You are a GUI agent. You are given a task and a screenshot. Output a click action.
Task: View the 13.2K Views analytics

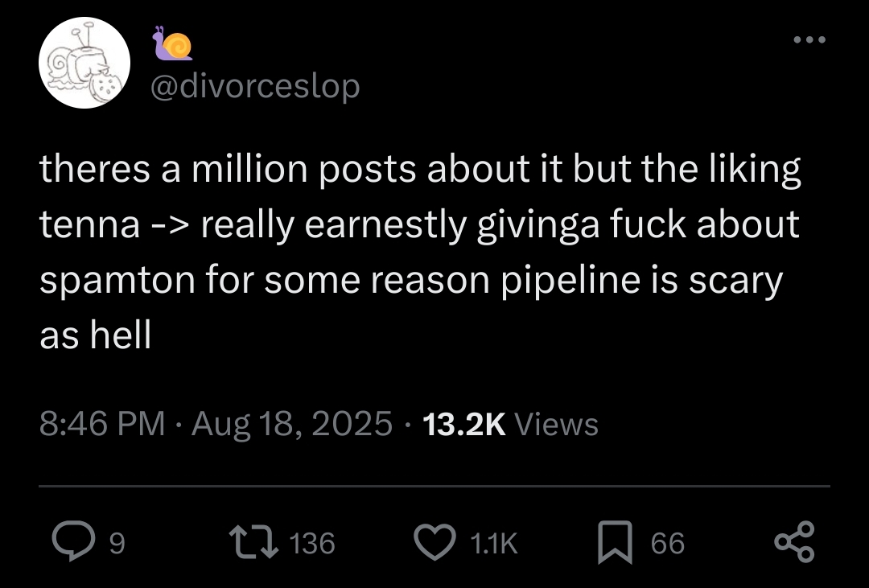tap(510, 423)
